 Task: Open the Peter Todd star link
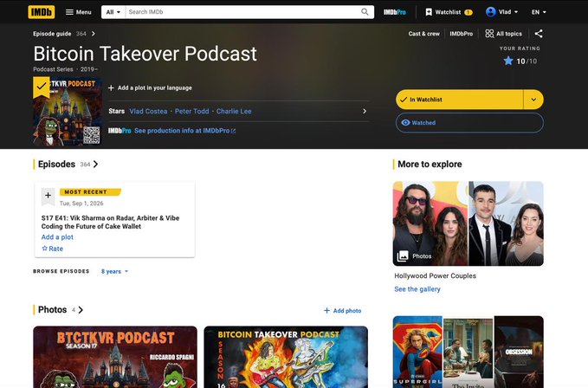click(x=191, y=112)
